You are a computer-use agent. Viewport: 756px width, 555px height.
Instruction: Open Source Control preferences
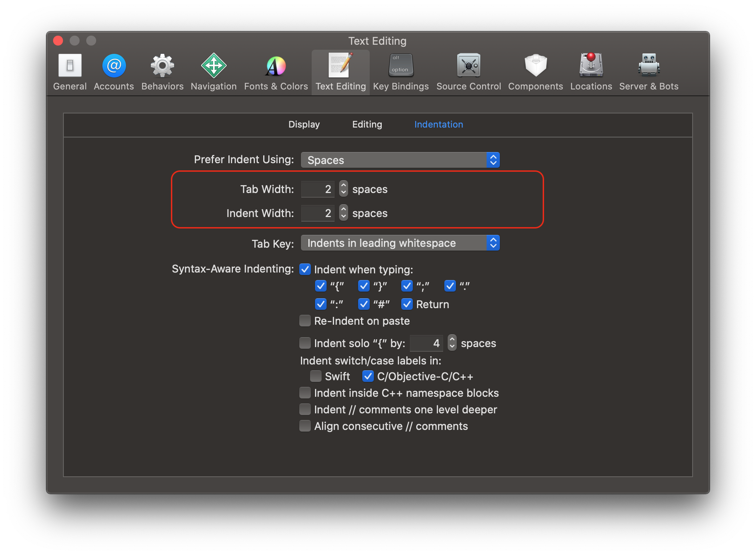tap(468, 72)
